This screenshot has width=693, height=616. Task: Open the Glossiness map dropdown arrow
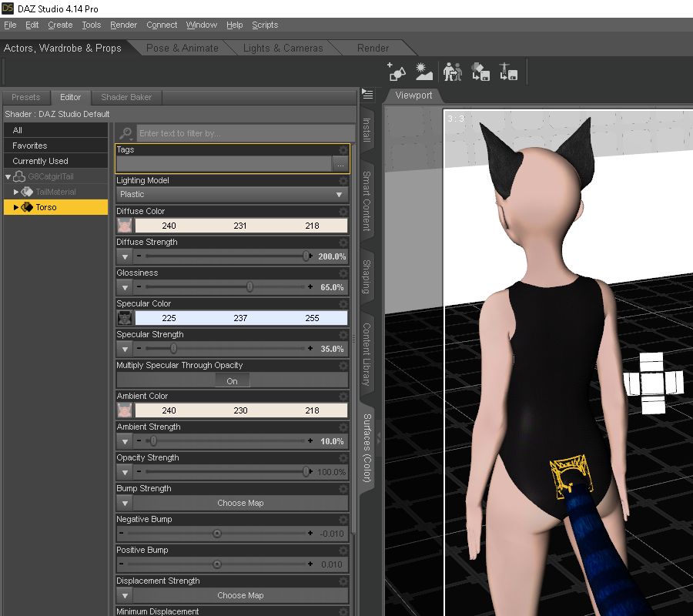coord(126,287)
